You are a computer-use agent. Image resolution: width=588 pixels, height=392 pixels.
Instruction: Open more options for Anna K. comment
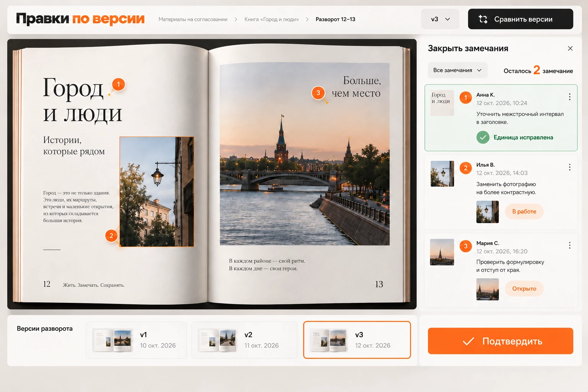(x=570, y=97)
